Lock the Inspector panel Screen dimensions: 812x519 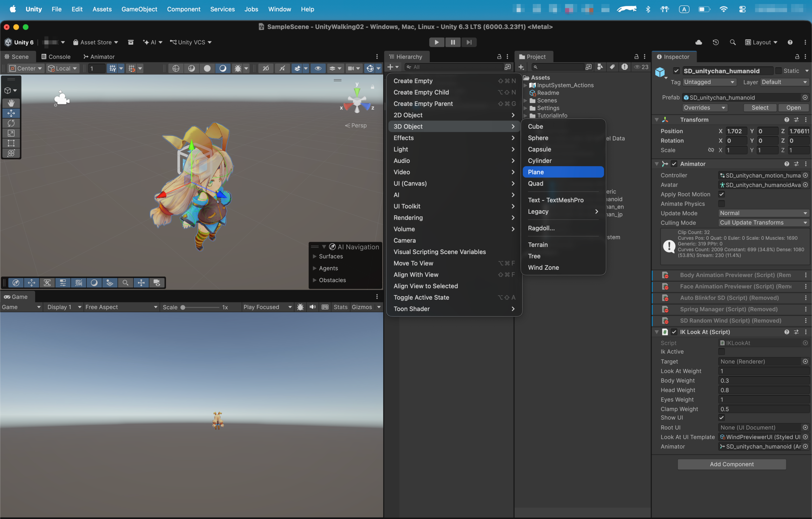click(x=797, y=57)
